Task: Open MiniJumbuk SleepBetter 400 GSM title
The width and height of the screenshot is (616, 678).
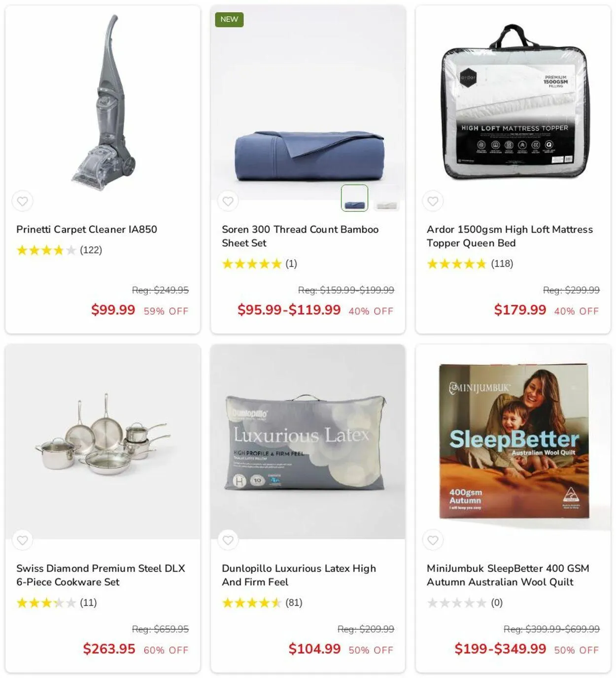Action: (x=508, y=575)
